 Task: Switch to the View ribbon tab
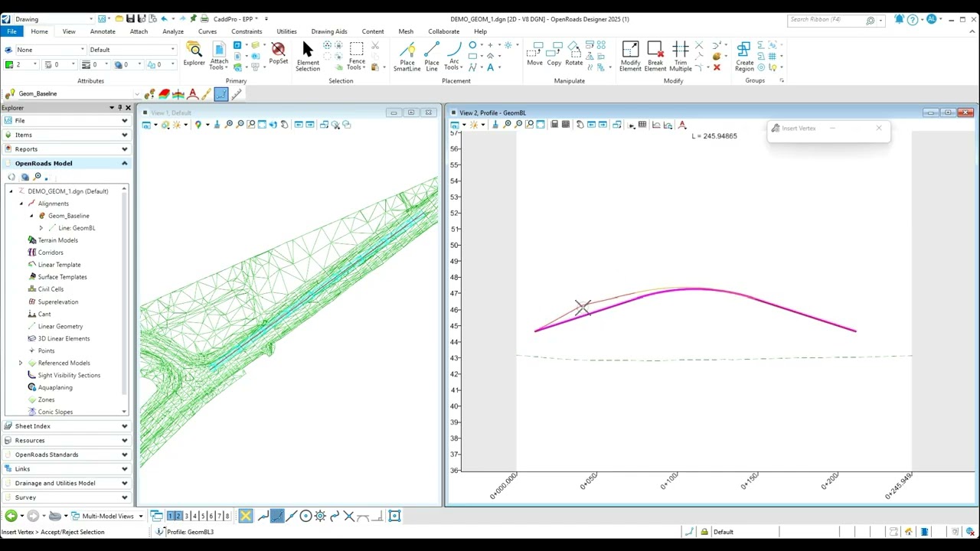coord(69,31)
